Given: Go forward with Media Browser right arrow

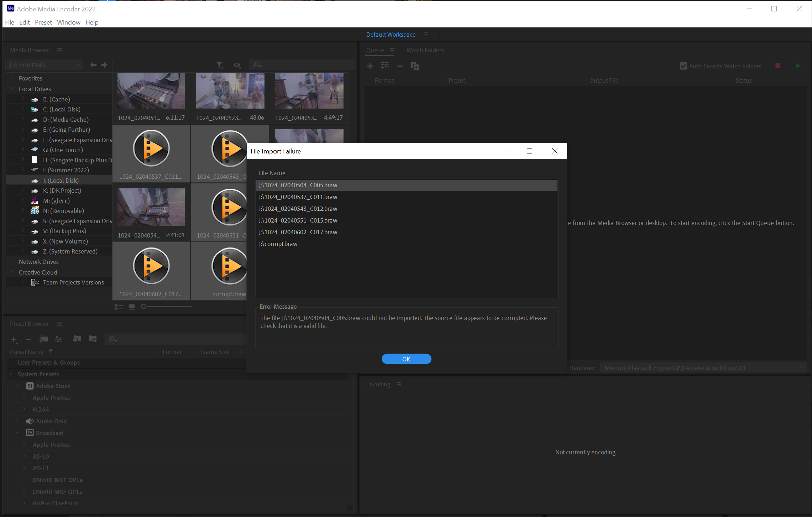Looking at the screenshot, I should [x=104, y=65].
